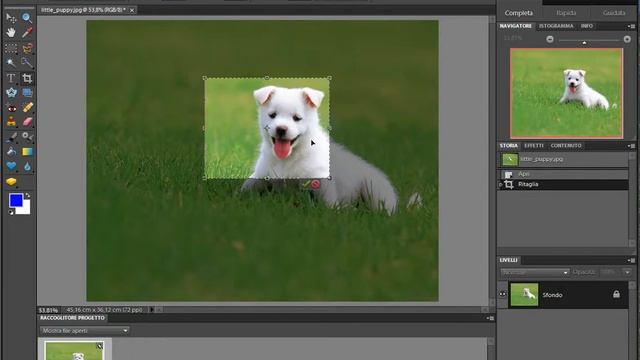Screen dimensions: 640x360
Task: Switch to Completa edit mode tab
Action: coord(518,13)
